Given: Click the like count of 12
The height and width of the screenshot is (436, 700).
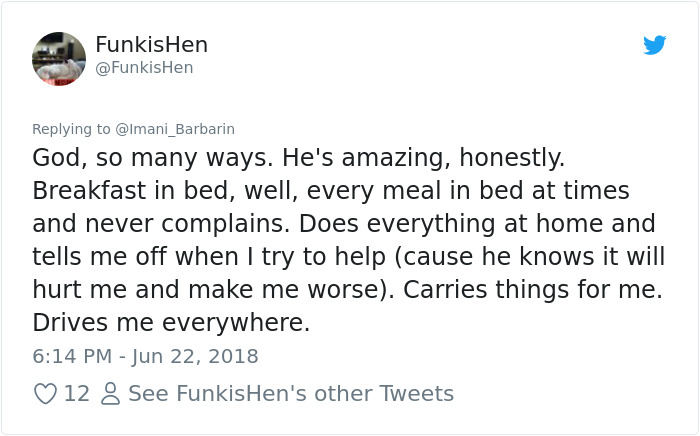Looking at the screenshot, I should point(76,394).
